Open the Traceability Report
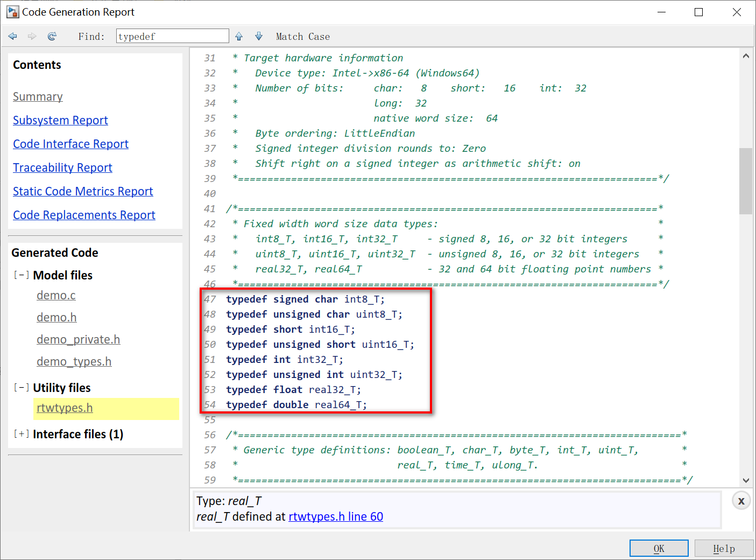 62,167
